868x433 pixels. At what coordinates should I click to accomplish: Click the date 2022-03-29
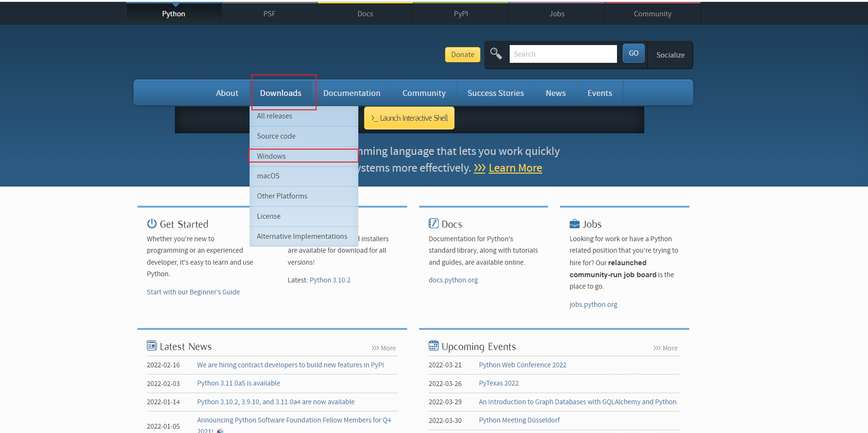[445, 402]
